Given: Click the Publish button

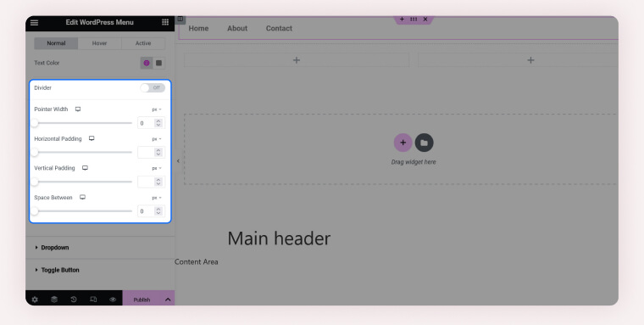Looking at the screenshot, I should point(142,300).
